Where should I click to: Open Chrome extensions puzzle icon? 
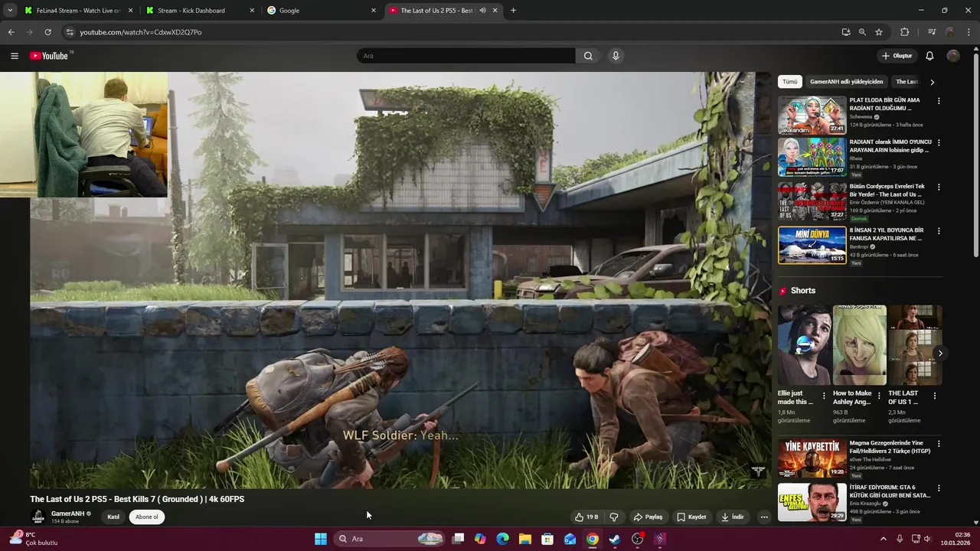click(x=904, y=32)
